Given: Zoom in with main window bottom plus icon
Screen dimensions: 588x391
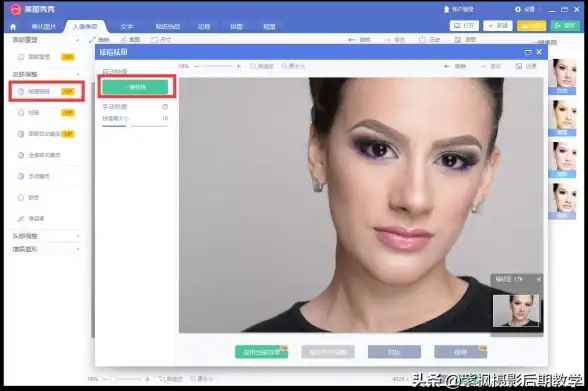Looking at the screenshot, I should [x=147, y=379].
